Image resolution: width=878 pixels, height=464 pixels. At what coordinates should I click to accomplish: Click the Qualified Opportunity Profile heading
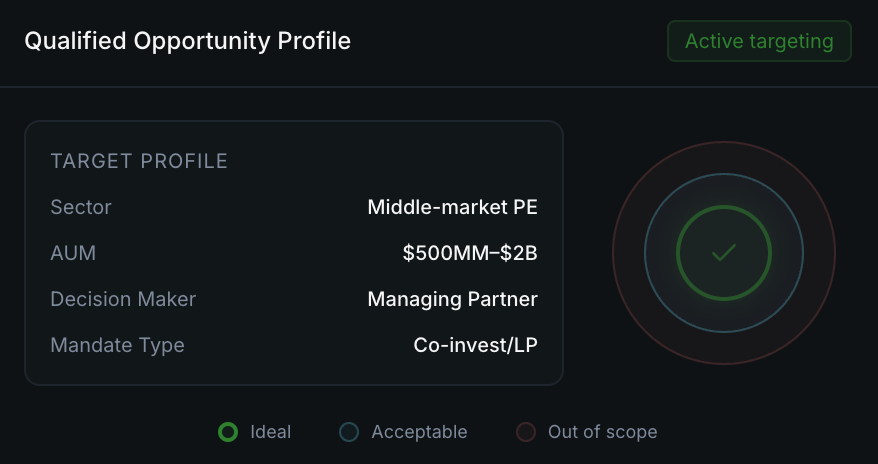pyautogui.click(x=187, y=41)
